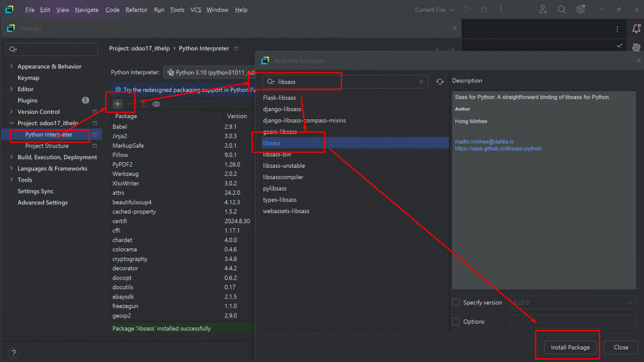This screenshot has width=644, height=362.
Task: Open the Window menu
Action: 217,9
